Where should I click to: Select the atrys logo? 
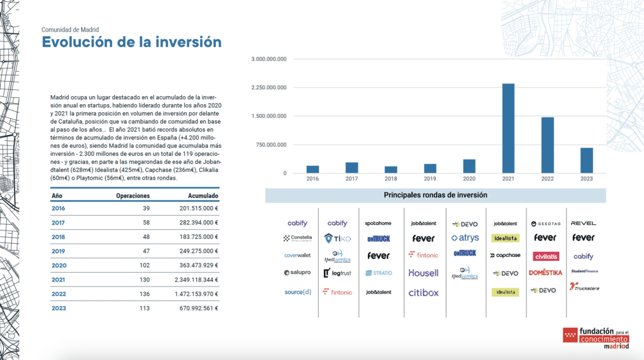465,237
